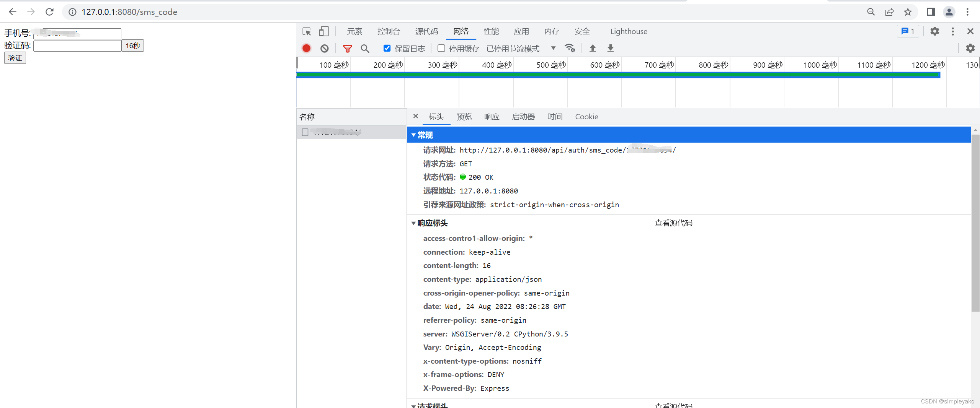Image resolution: width=980 pixels, height=408 pixels.
Task: Open network panel settings gear
Action: pyautogui.click(x=970, y=48)
